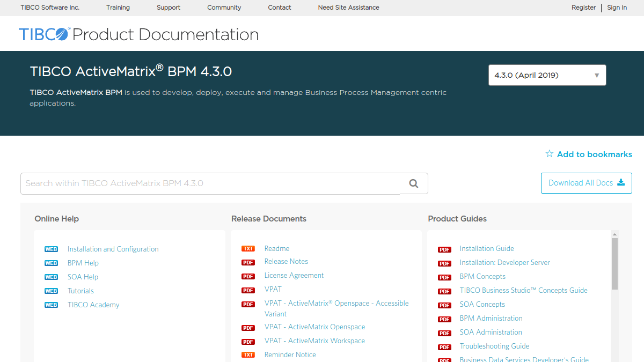Screen dimensions: 644x362
Task: Click PDF icon next to License Agreement
Action: point(248,277)
